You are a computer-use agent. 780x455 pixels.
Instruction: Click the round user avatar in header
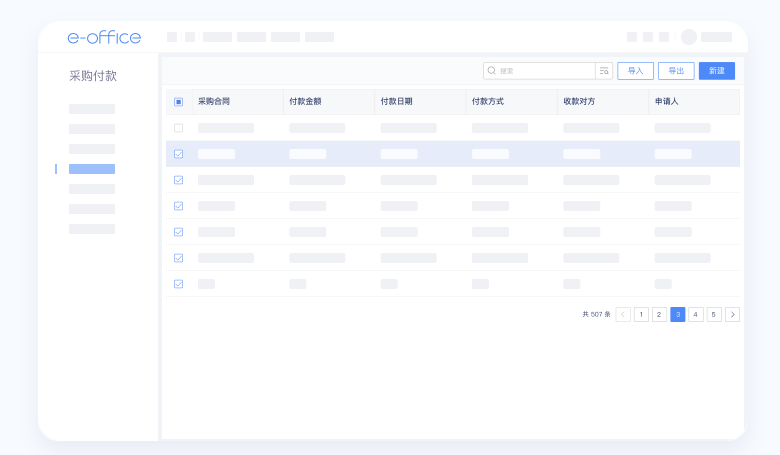(x=689, y=37)
